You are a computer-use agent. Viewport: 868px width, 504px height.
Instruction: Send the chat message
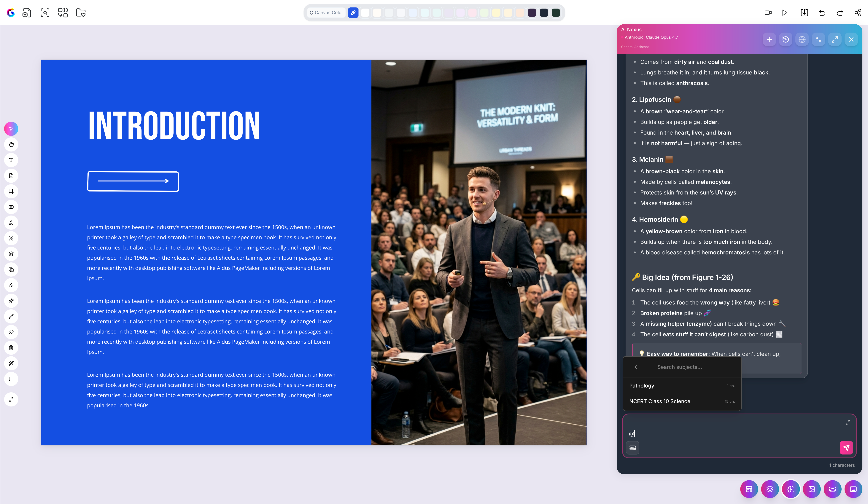click(x=846, y=448)
